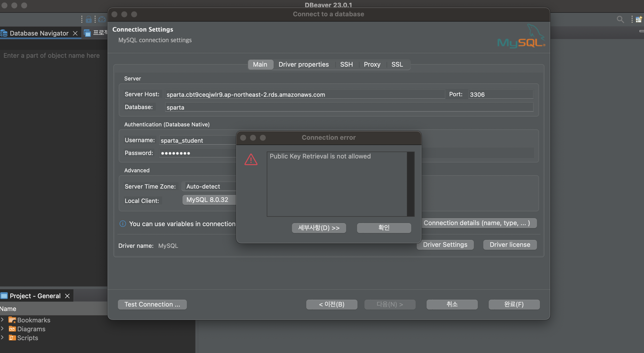Click the Test Connection button
644x353 pixels.
coord(152,304)
